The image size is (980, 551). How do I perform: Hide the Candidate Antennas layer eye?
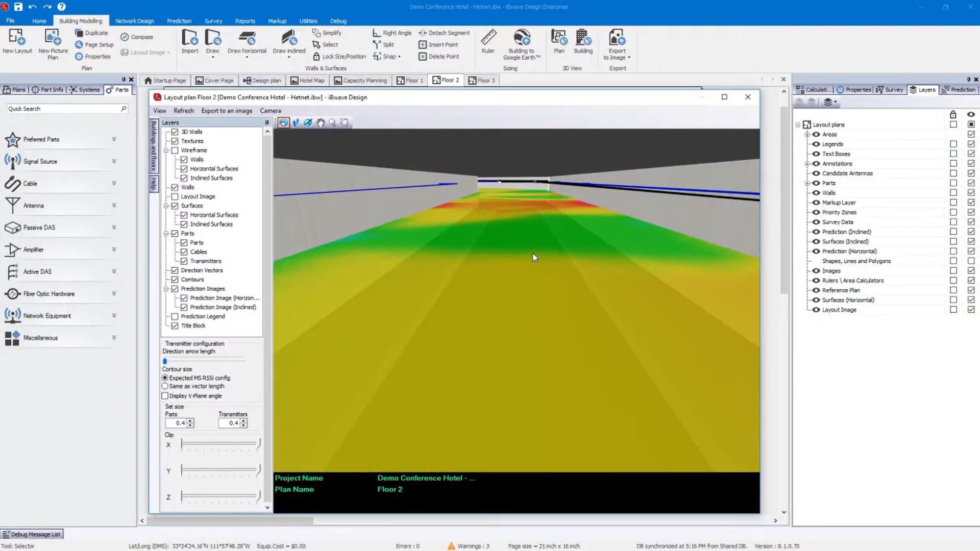(816, 173)
